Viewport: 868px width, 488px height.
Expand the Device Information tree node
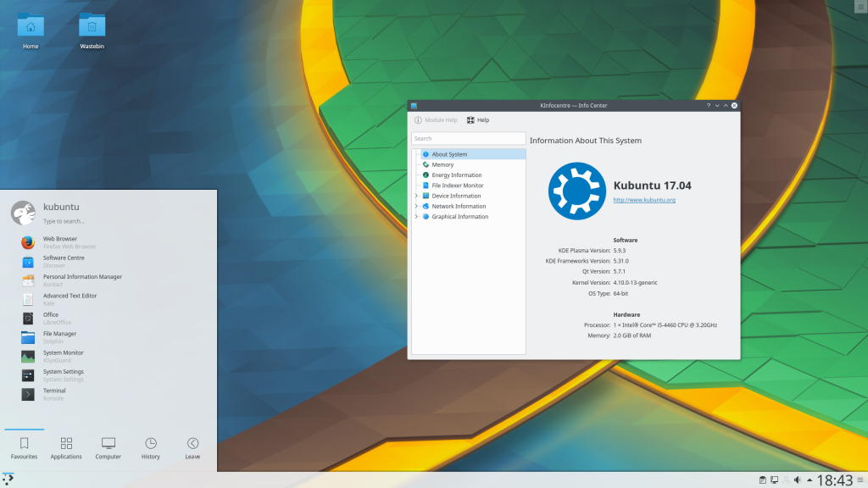coord(416,196)
